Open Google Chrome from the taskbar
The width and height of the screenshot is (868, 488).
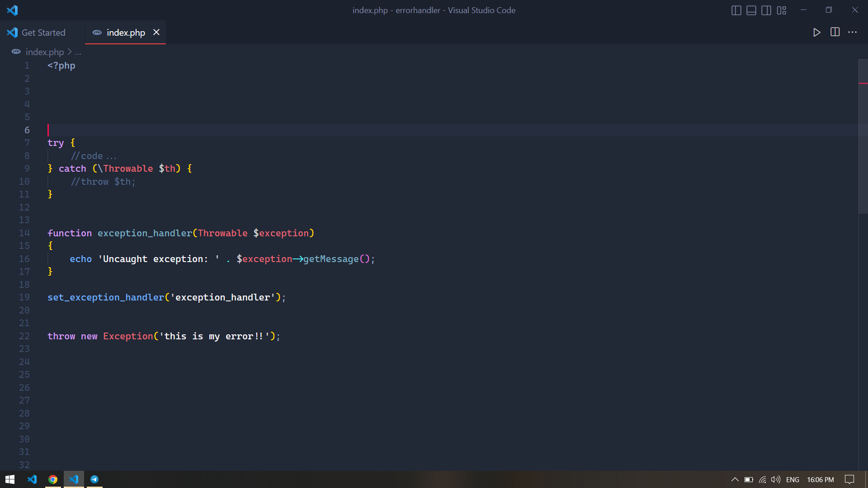coord(53,479)
